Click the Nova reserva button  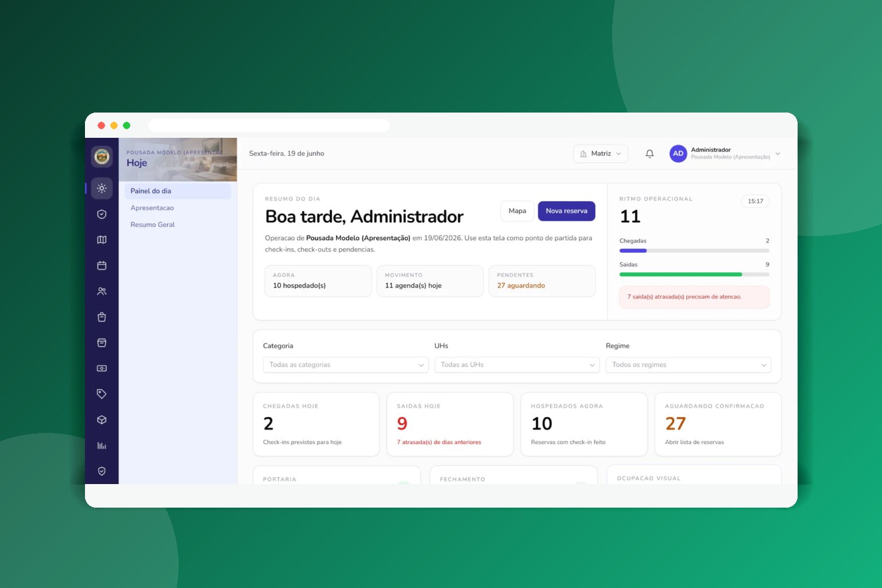click(566, 211)
